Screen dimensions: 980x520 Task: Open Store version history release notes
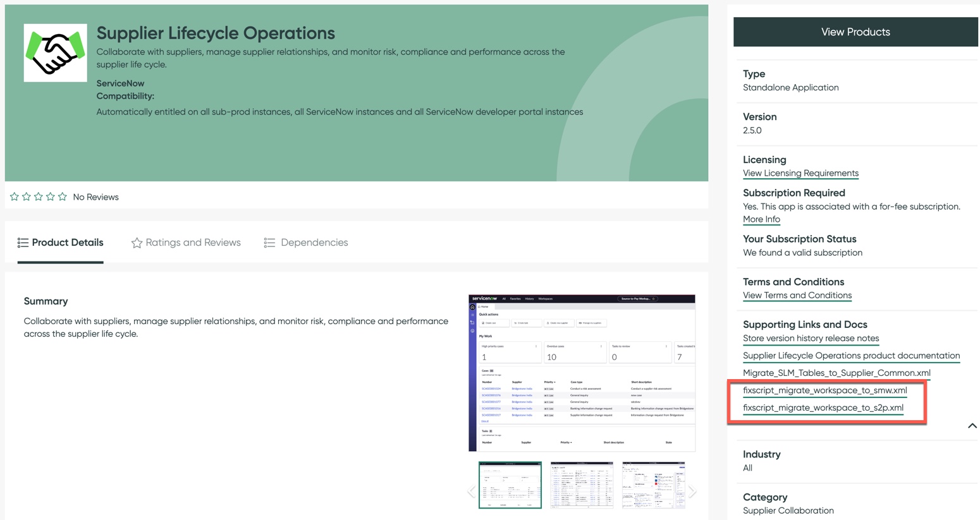811,338
